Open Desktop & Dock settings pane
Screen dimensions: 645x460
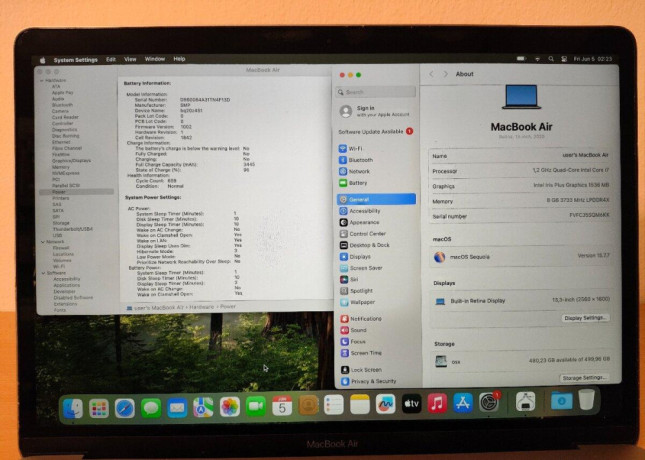click(x=364, y=245)
